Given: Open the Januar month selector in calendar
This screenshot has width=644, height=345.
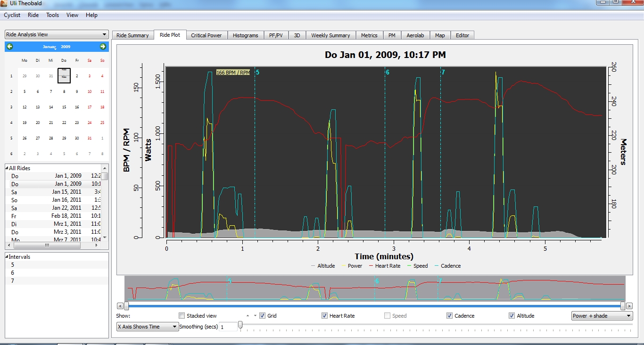Looking at the screenshot, I should point(50,47).
